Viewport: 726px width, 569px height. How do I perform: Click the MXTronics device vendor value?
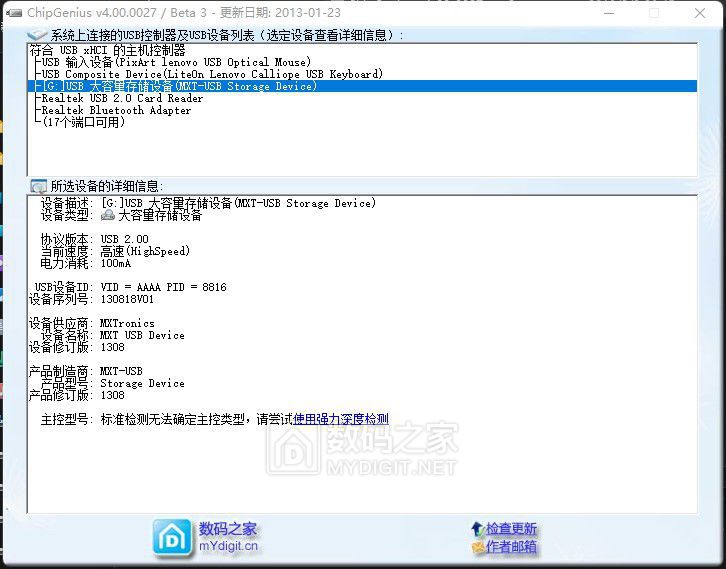127,324
